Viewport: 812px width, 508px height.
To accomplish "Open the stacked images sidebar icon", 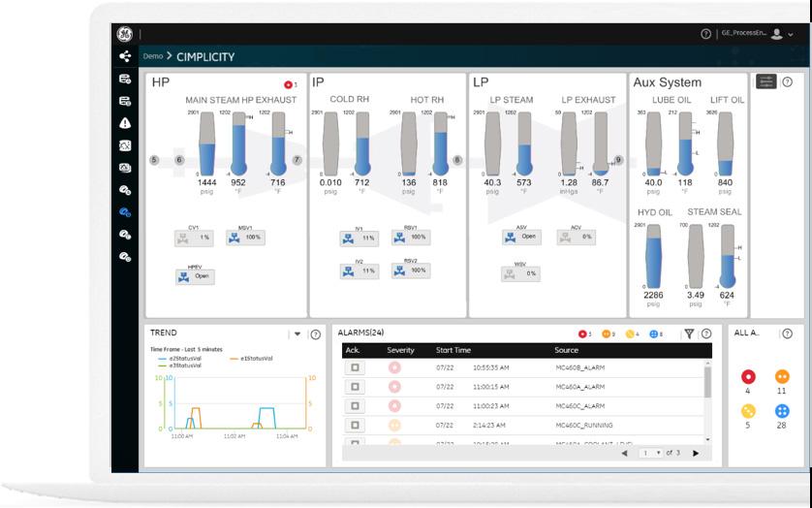I will pos(125,168).
